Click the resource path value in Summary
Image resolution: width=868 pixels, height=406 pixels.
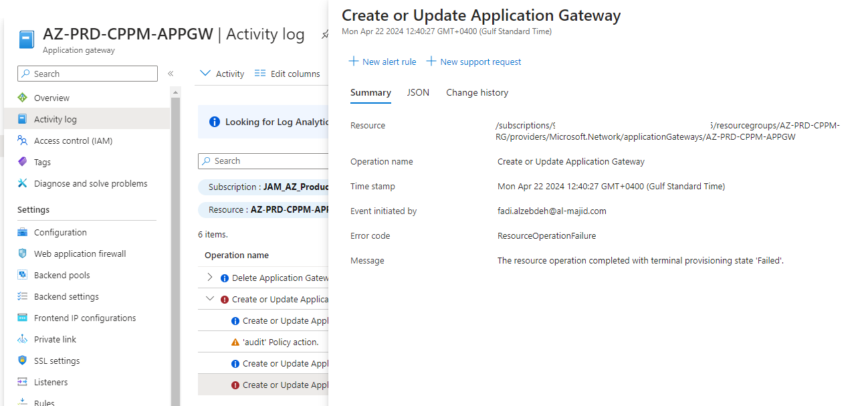pyautogui.click(x=667, y=131)
